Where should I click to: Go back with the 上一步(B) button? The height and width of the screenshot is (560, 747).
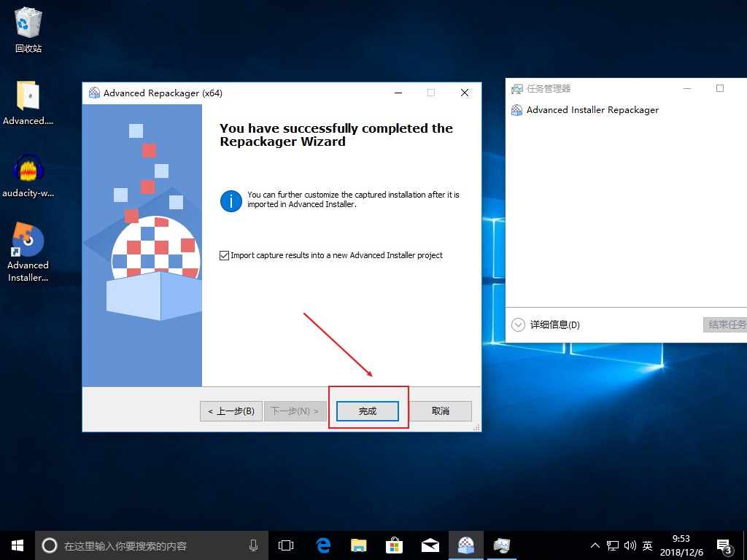(x=231, y=411)
